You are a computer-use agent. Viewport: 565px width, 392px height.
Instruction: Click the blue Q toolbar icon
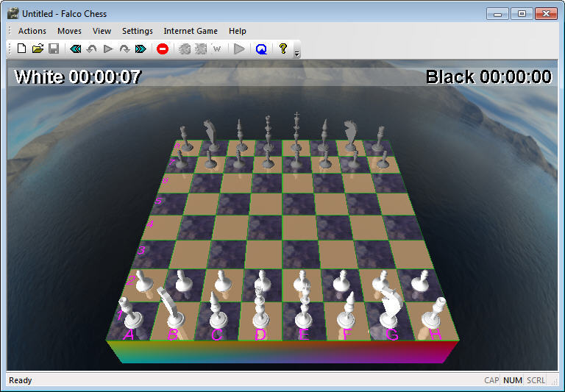[x=261, y=49]
